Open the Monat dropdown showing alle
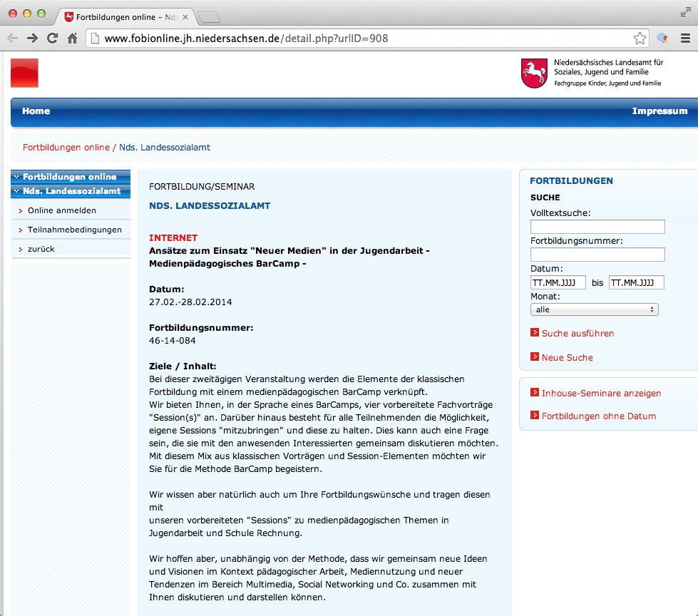The image size is (698, 616). tap(594, 309)
